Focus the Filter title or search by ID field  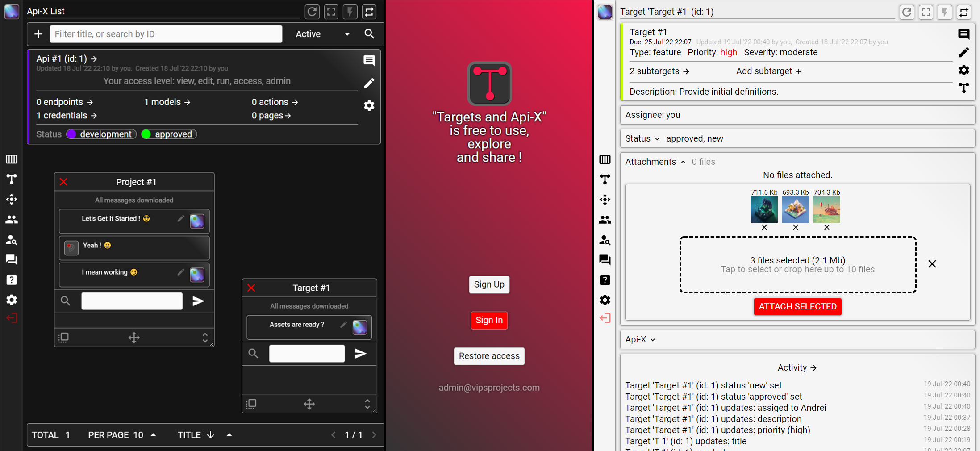pos(166,34)
